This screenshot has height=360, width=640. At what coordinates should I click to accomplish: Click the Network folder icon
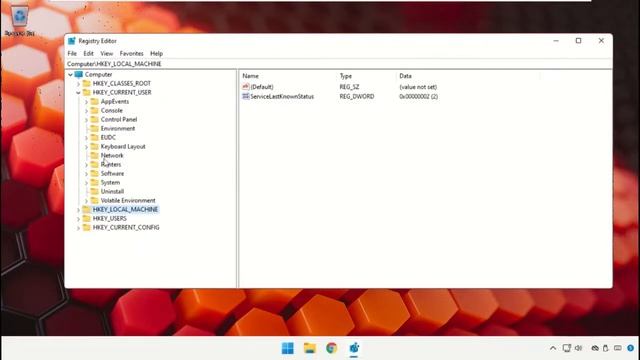95,155
